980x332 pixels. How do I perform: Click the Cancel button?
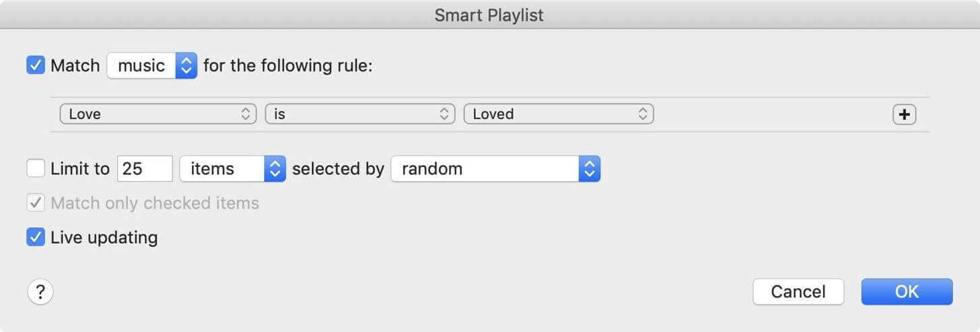(x=798, y=292)
